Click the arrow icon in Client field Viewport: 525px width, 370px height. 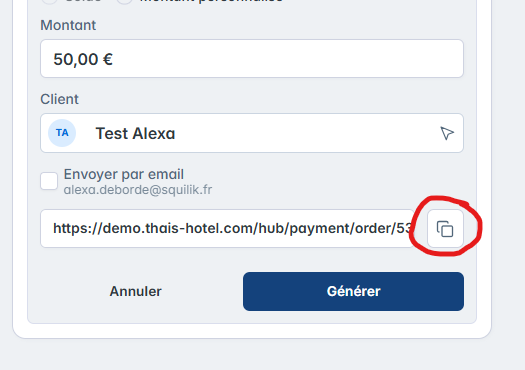[x=447, y=133]
